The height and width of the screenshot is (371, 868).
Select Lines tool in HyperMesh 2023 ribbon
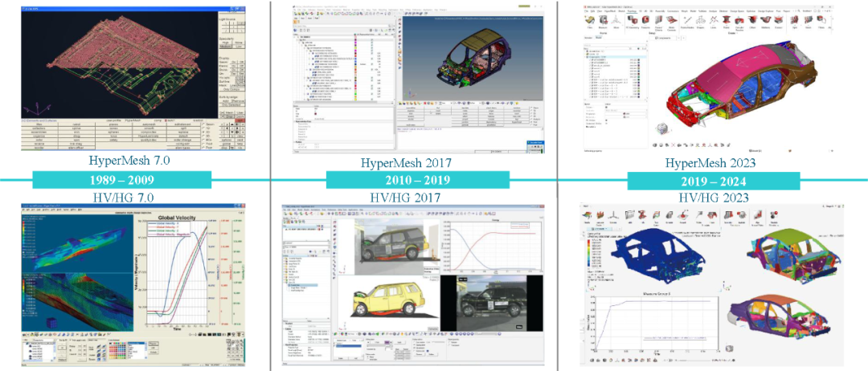click(x=714, y=22)
